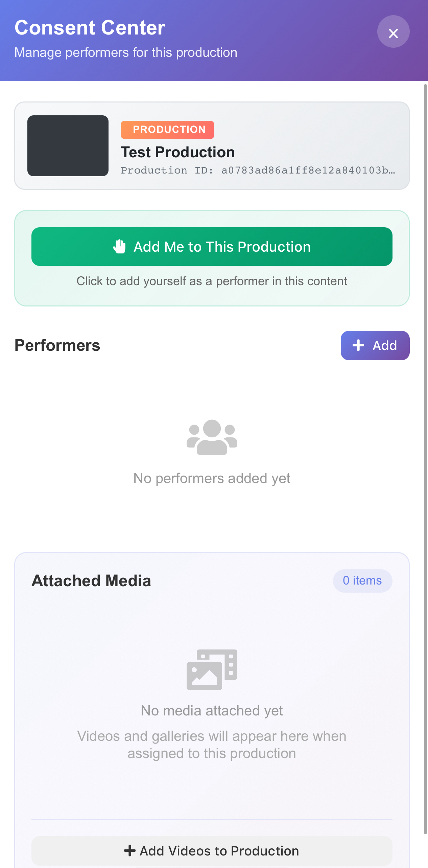Click the raised hand icon
Viewport: 428px width, 868px height.
click(x=119, y=247)
